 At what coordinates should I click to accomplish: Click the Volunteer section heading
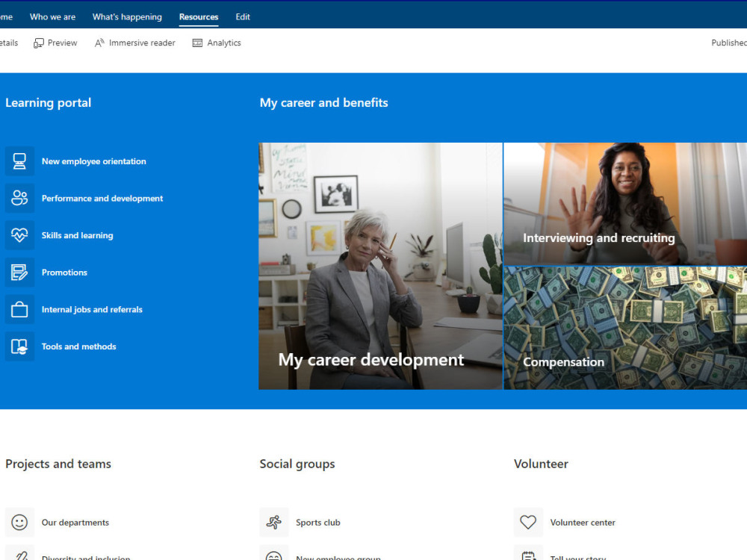[x=541, y=464]
